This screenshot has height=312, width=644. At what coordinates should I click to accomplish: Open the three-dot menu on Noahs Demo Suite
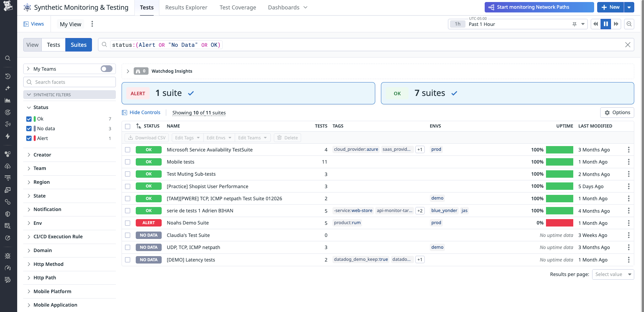click(629, 223)
